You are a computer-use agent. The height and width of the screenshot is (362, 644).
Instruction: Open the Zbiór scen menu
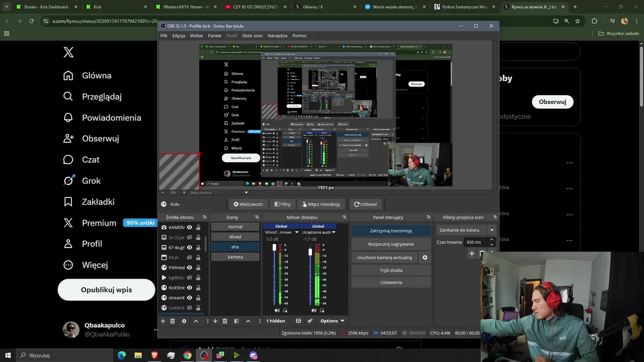tap(252, 36)
